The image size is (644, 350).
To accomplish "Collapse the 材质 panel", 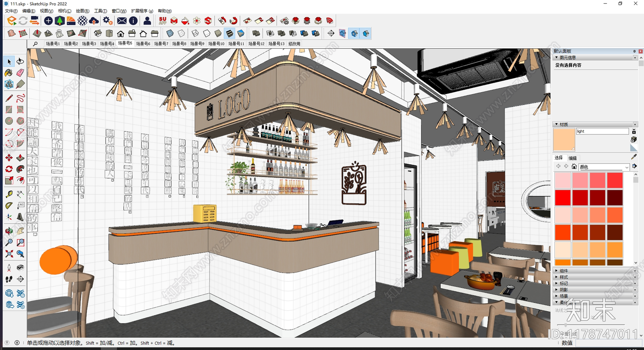I will point(557,124).
